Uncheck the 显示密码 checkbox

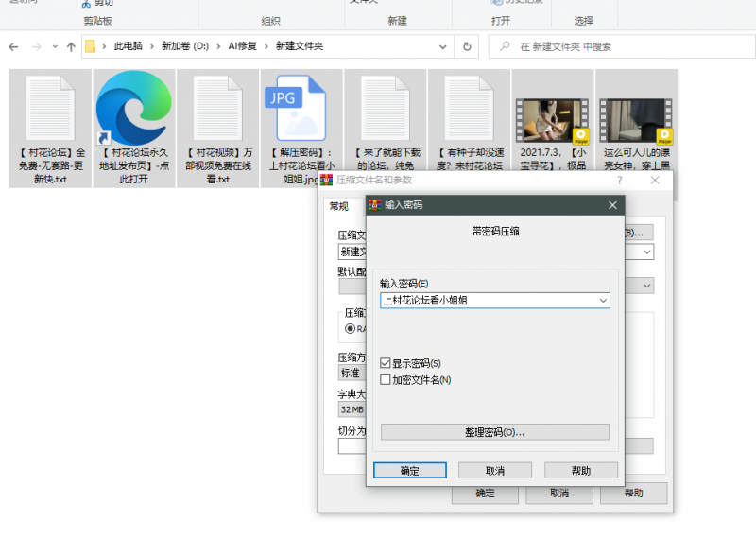pos(386,363)
